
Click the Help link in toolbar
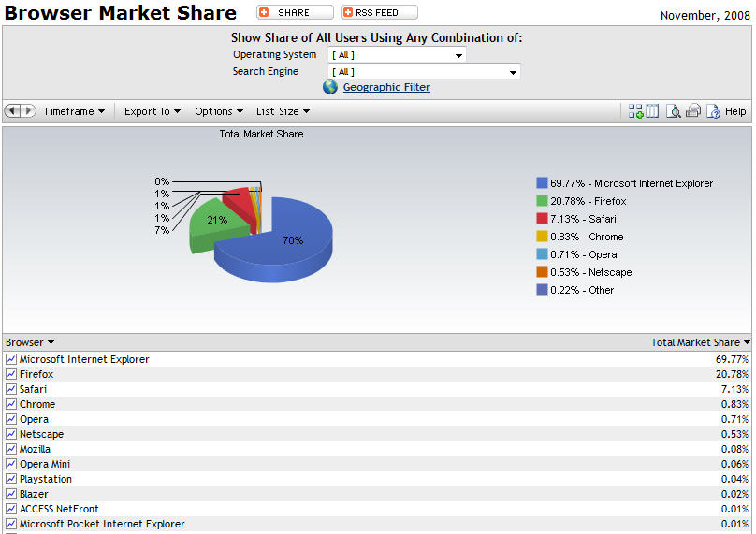pyautogui.click(x=735, y=111)
